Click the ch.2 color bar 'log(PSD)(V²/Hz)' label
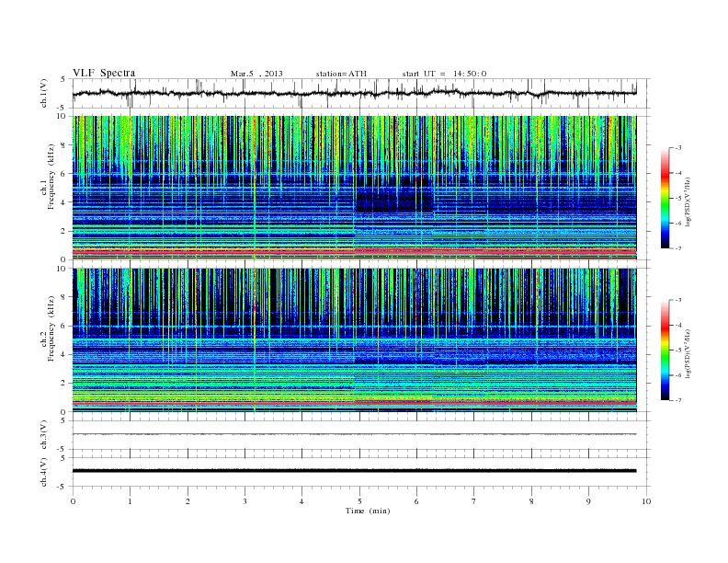The width and height of the screenshot is (728, 563). (x=688, y=353)
